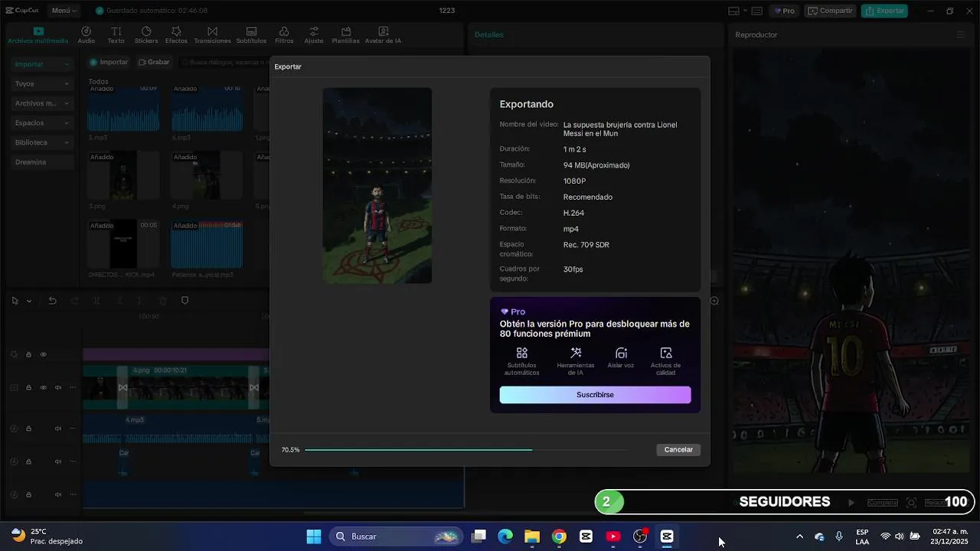
Task: Click the exported video preview thumbnail
Action: tap(377, 185)
